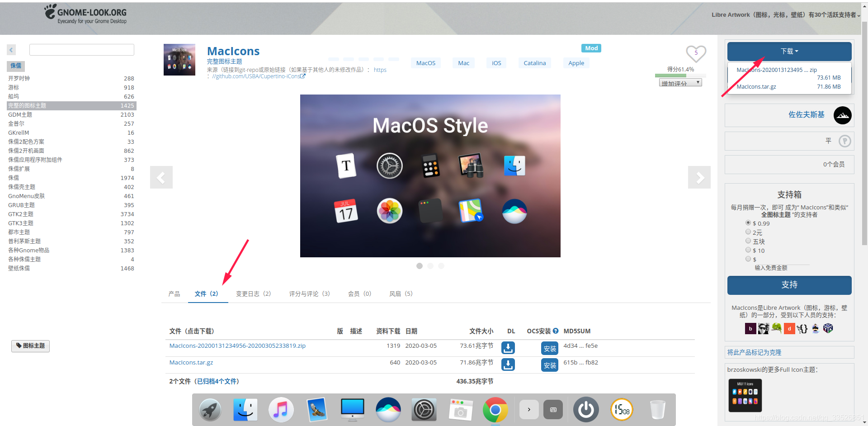Click the blue 支持 button
The image size is (868, 426).
[x=789, y=285]
